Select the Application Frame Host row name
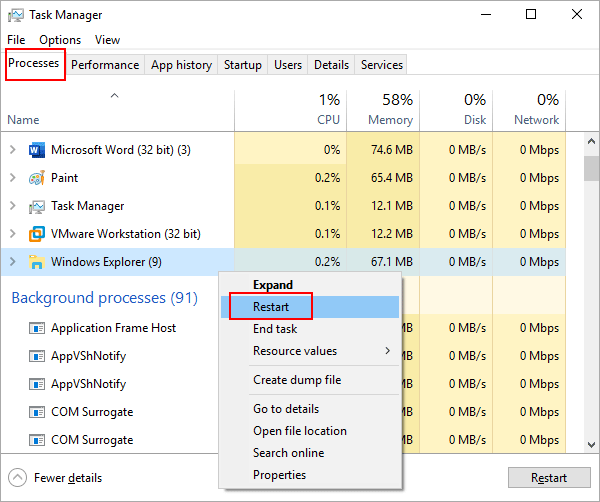 click(x=114, y=328)
